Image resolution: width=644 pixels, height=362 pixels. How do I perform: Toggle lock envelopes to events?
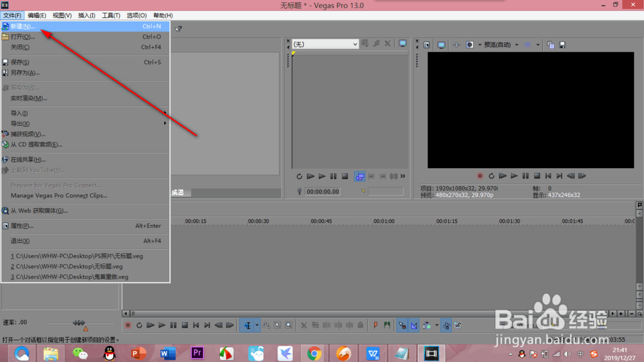(x=446, y=325)
